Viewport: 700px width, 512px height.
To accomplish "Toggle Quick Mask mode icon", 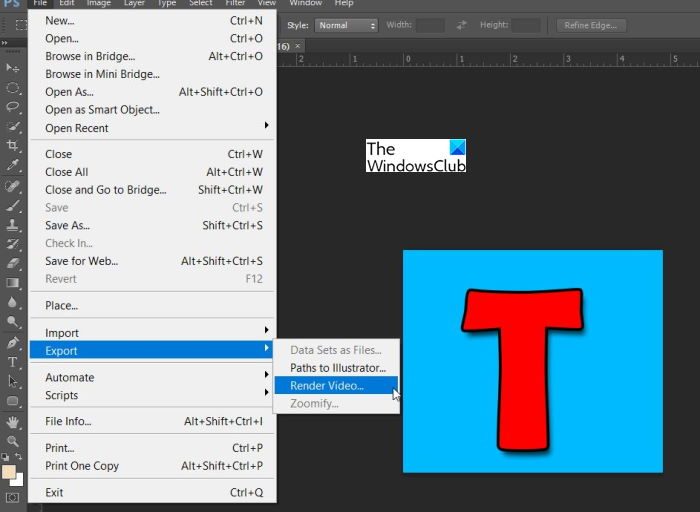I will [12, 497].
